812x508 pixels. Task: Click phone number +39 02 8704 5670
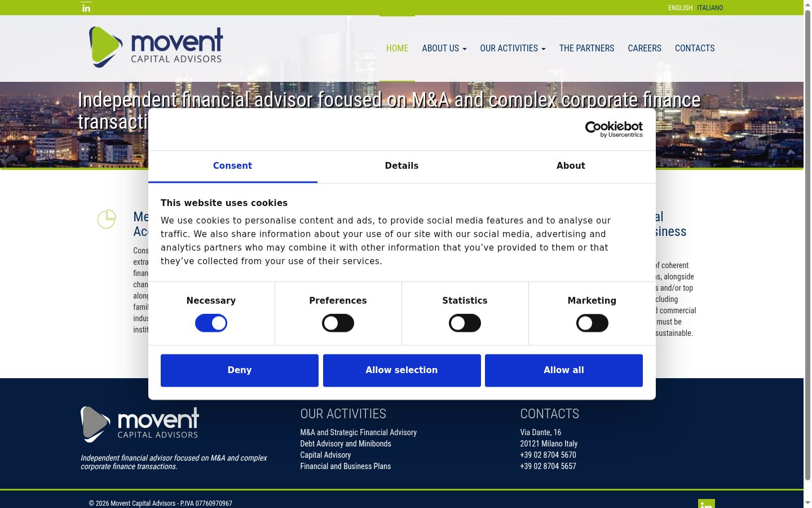pos(548,455)
